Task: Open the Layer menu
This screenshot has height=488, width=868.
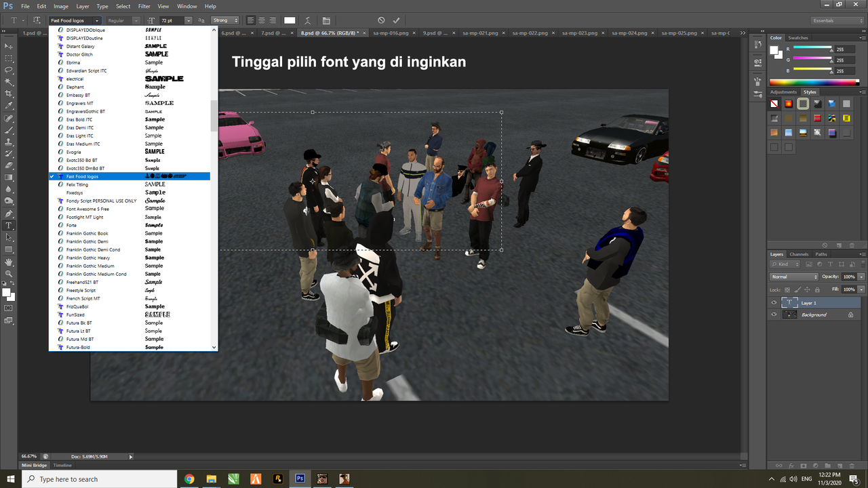Action: point(83,6)
